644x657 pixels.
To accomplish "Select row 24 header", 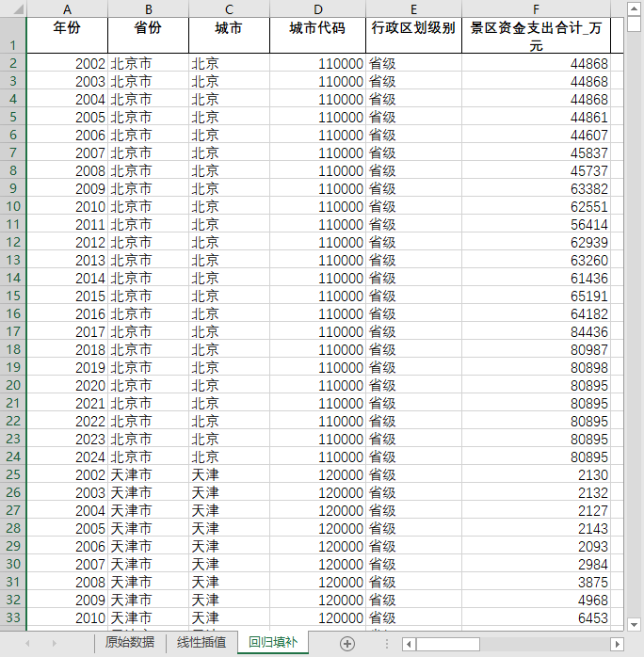I will click(x=13, y=457).
